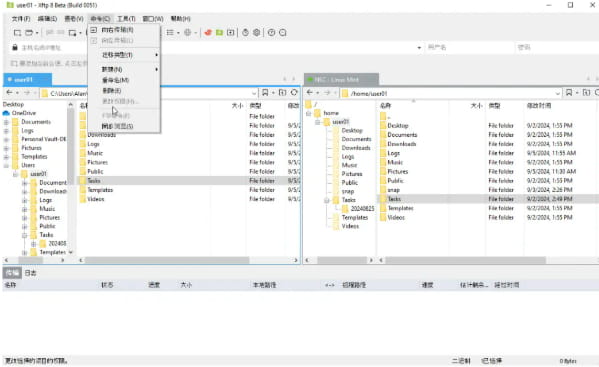Click the lock icon beside host address
The width and height of the screenshot is (599, 367).
[15, 47]
